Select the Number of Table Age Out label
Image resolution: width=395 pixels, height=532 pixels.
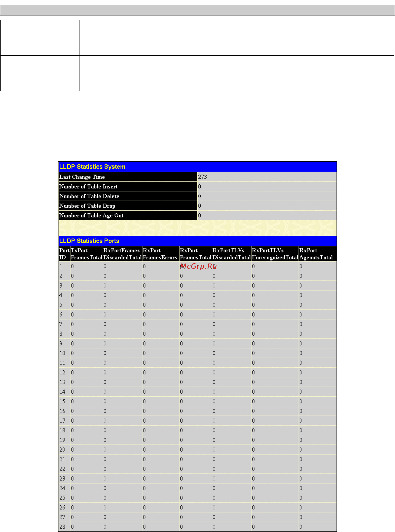(91, 215)
